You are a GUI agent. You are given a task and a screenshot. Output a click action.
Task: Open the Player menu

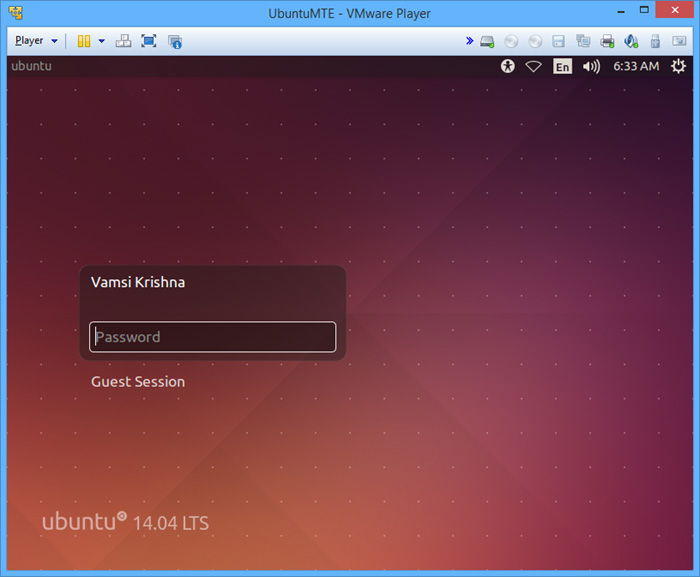[x=36, y=41]
